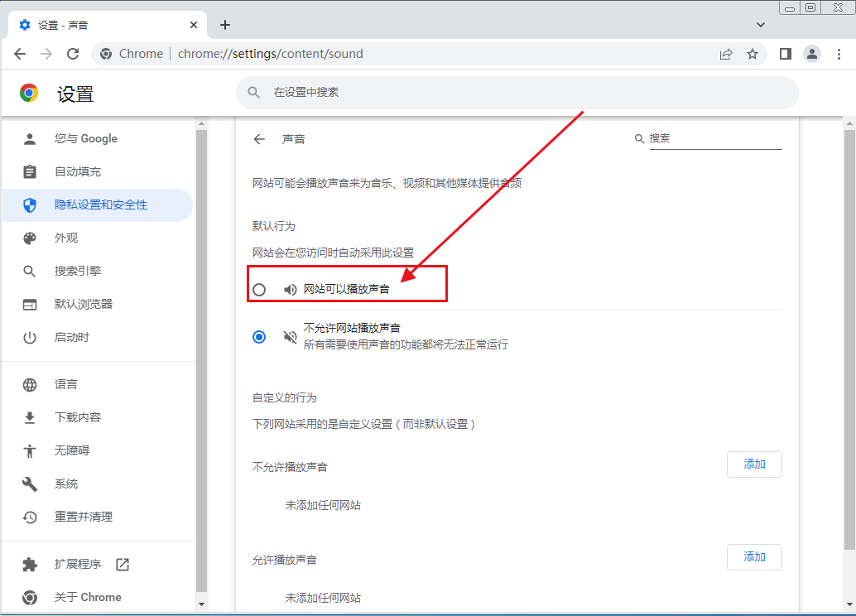Open 搜索引擎 settings section
The height and width of the screenshot is (616, 856).
point(99,271)
